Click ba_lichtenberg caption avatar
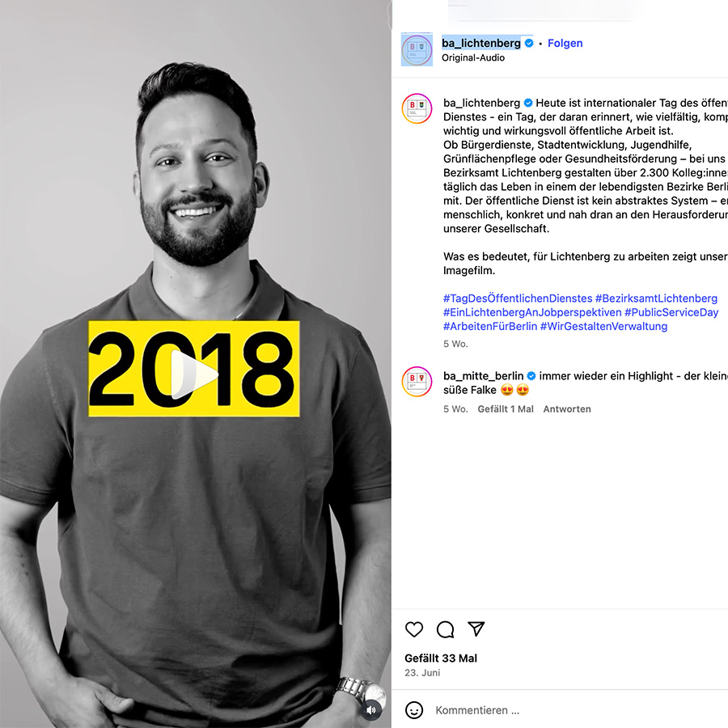Screen dimensions: 728x728 417,108
